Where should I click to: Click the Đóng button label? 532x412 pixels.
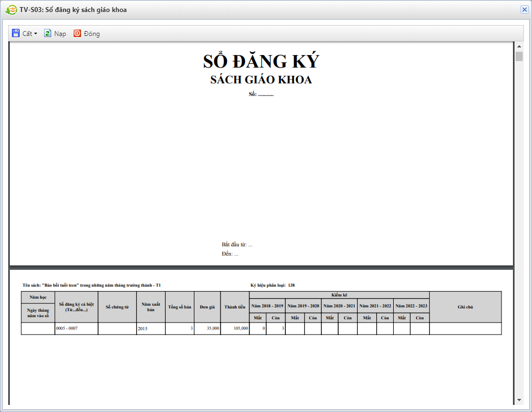(92, 34)
